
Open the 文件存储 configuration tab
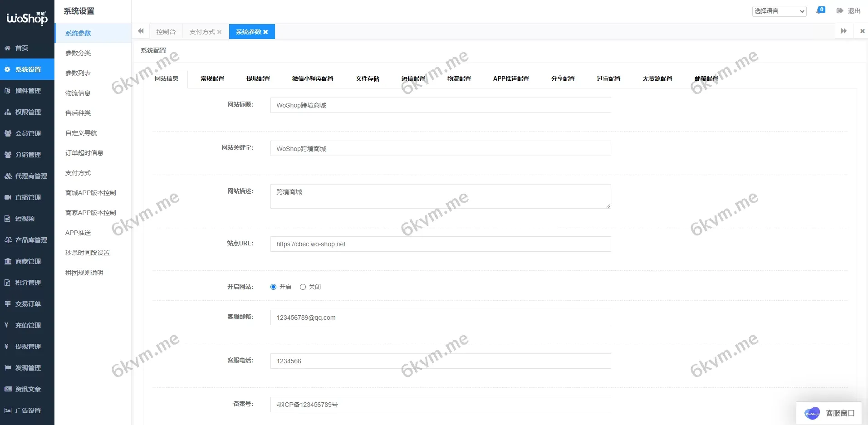pyautogui.click(x=367, y=78)
